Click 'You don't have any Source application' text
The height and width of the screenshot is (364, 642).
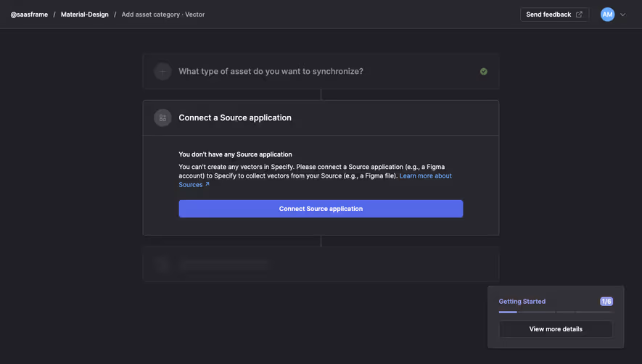236,154
